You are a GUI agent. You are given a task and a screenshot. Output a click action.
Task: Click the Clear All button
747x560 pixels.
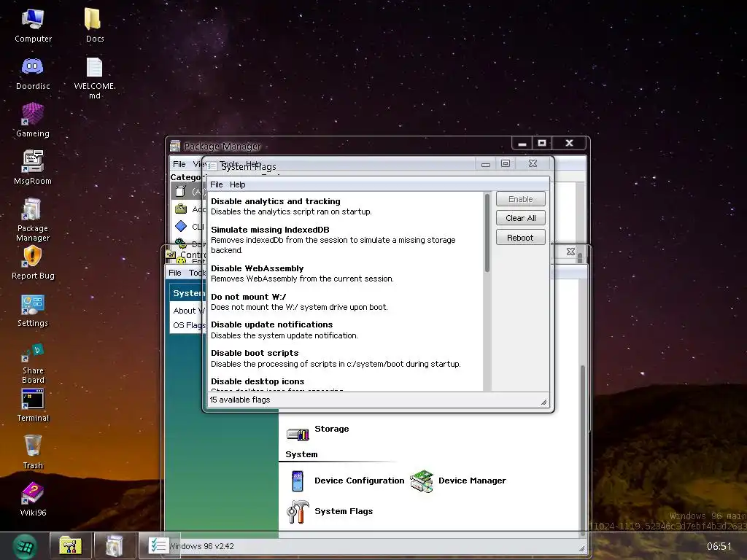point(520,218)
